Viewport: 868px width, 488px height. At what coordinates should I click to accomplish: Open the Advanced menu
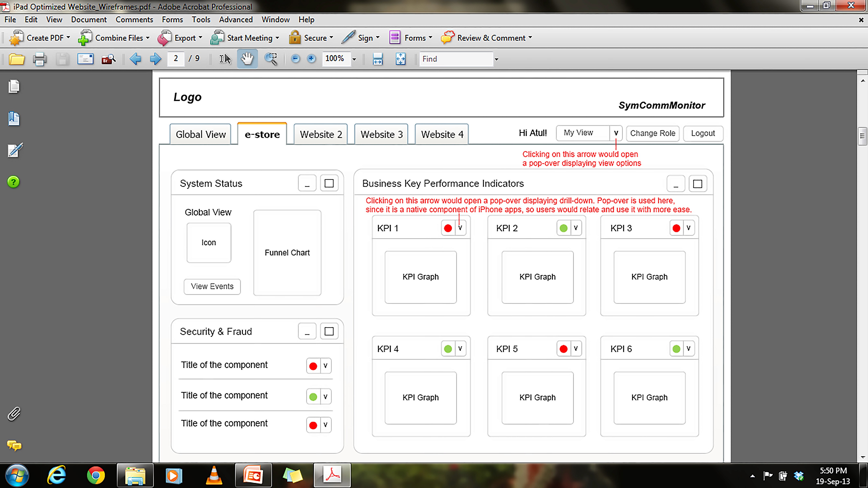(235, 20)
